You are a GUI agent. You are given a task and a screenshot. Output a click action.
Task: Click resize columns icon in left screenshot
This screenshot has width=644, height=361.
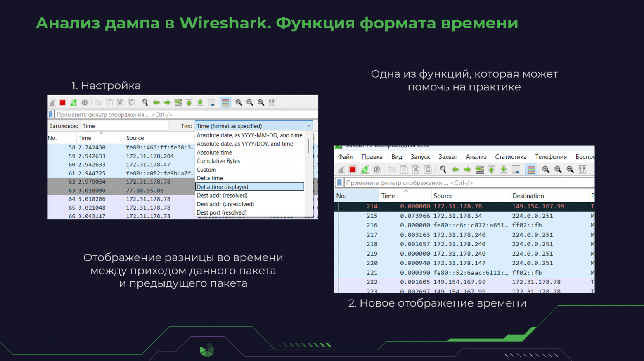tap(272, 103)
